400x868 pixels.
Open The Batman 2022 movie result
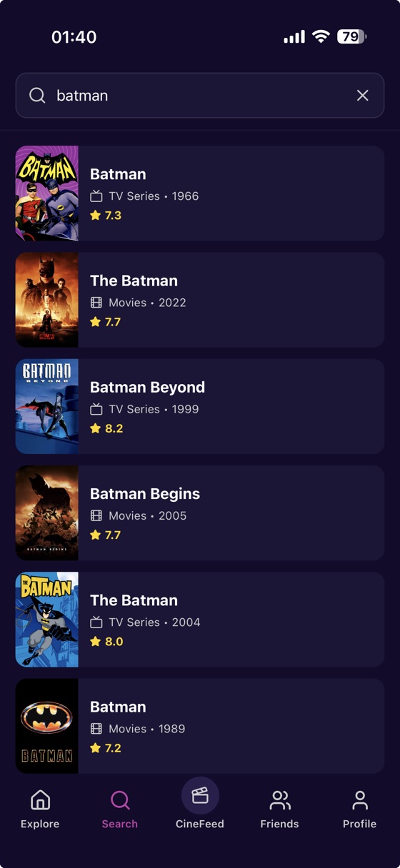click(200, 300)
